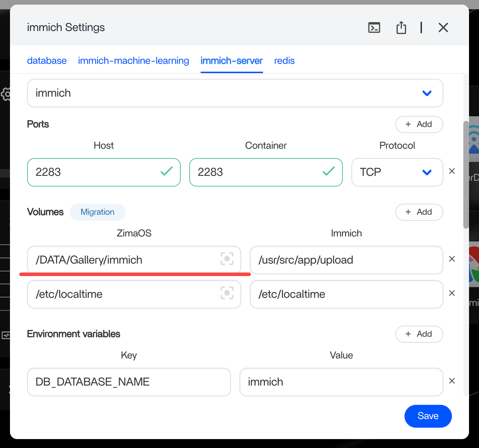Switch to the immich-machine-learning tab
The width and height of the screenshot is (479, 448).
point(134,61)
